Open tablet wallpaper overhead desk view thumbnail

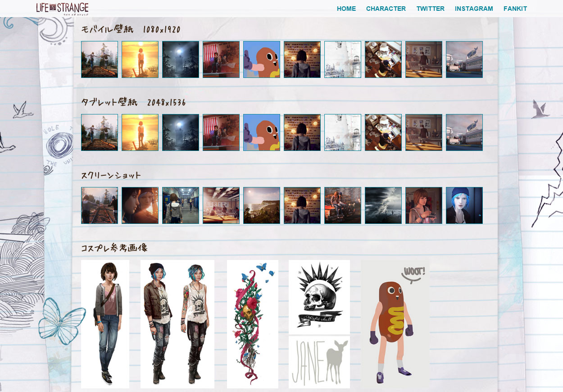click(383, 132)
